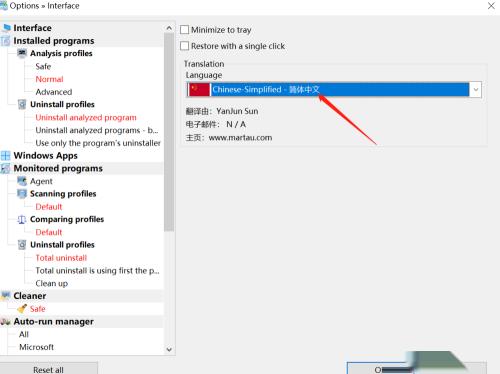Click the Cleaner section icon
The image size is (500, 374).
click(x=6, y=296)
